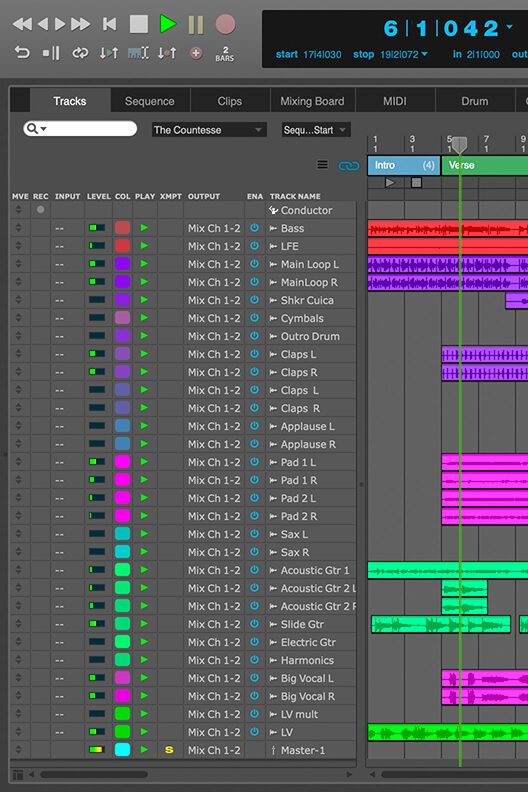Click the Verse marker in the timeline

click(x=461, y=165)
